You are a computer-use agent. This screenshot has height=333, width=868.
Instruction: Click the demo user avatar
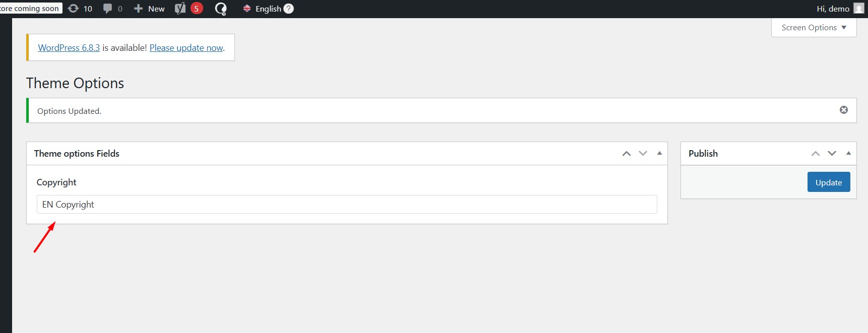click(x=859, y=9)
